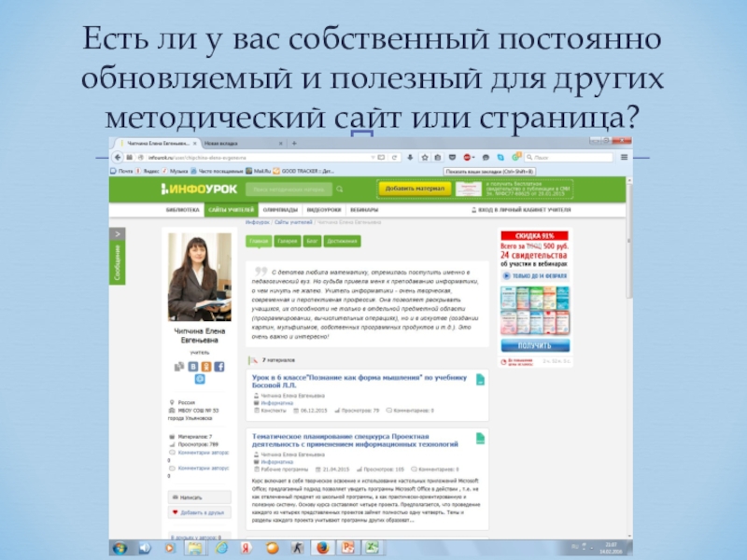Click the Почта bookmark in bookmarks bar
The image size is (747, 560).
pyautogui.click(x=122, y=171)
